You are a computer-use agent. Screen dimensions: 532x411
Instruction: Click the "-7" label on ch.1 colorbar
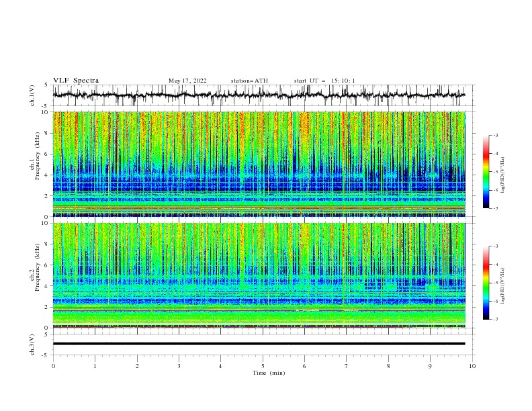coord(496,208)
